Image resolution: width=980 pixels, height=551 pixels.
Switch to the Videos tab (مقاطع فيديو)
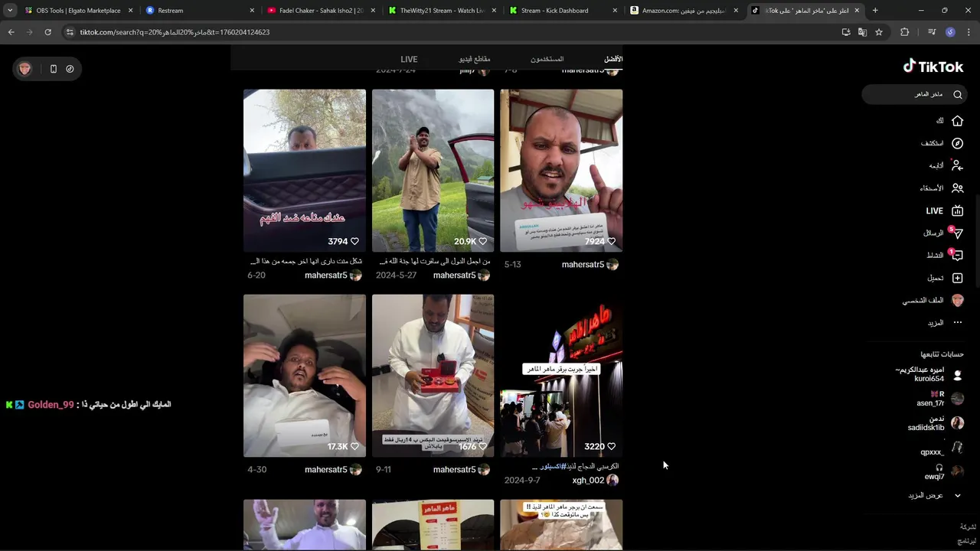[475, 59]
